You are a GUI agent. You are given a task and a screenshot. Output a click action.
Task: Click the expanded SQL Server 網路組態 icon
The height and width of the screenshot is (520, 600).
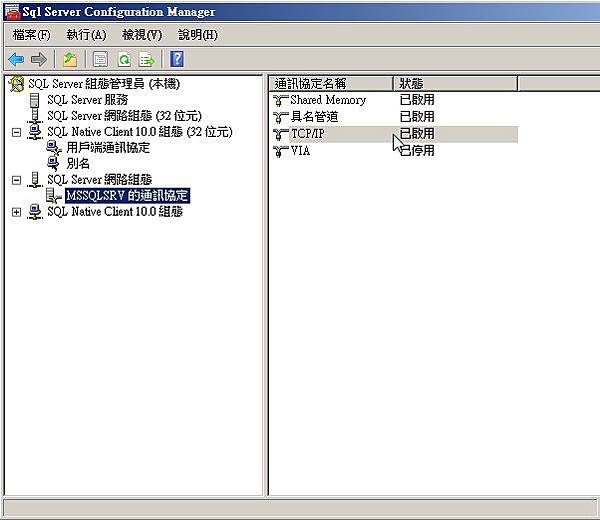pyautogui.click(x=35, y=179)
